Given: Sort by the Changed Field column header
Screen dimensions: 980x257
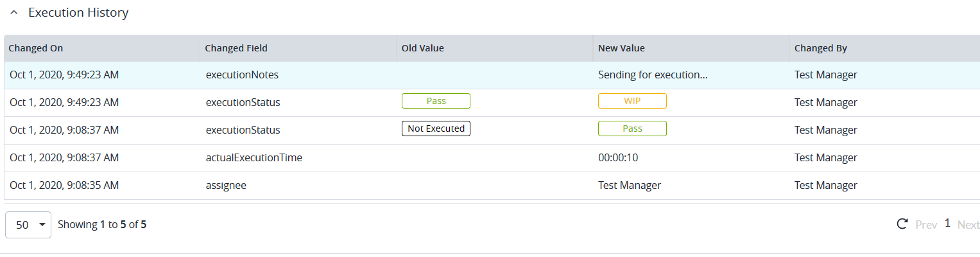Looking at the screenshot, I should pyautogui.click(x=236, y=48).
